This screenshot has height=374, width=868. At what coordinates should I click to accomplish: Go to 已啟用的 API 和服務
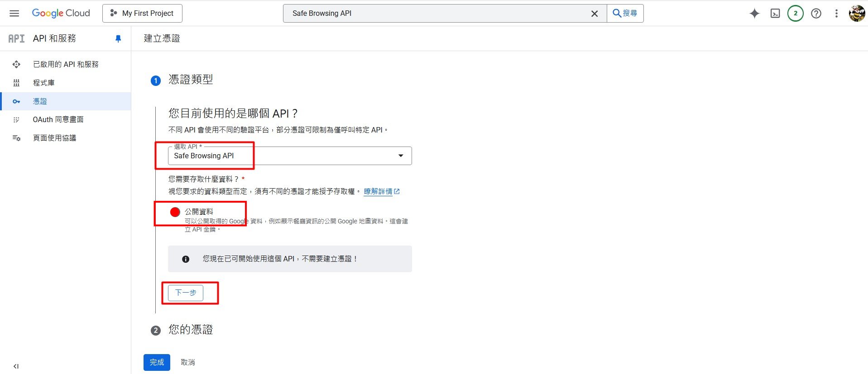pos(66,64)
